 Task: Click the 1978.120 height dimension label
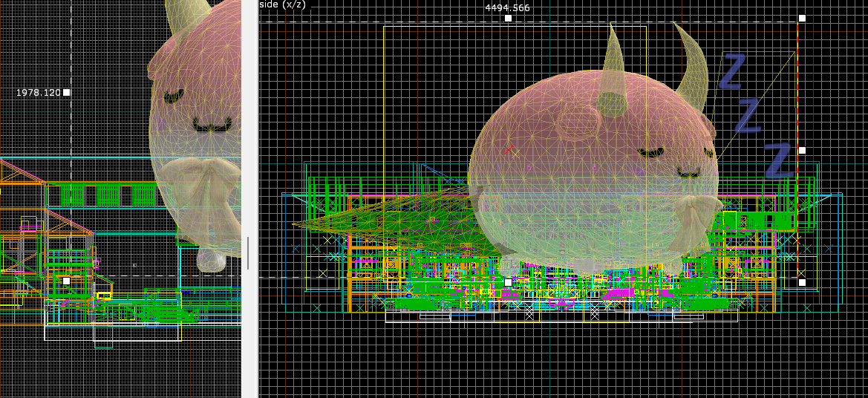(x=38, y=93)
